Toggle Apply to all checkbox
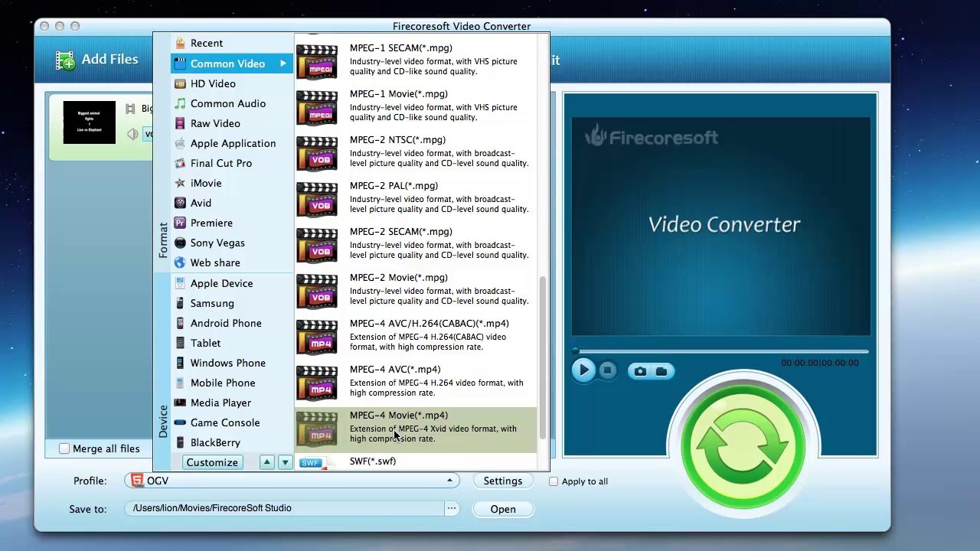The width and height of the screenshot is (980, 551). pos(554,481)
